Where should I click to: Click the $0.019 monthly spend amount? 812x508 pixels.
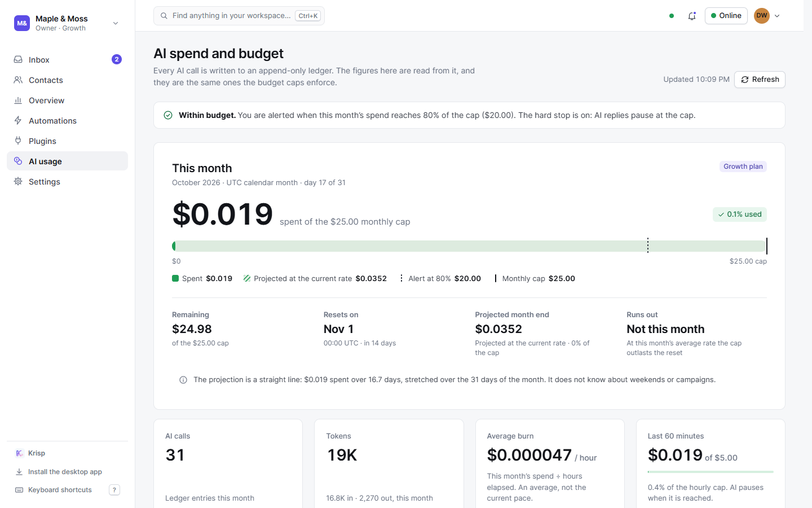(x=223, y=214)
